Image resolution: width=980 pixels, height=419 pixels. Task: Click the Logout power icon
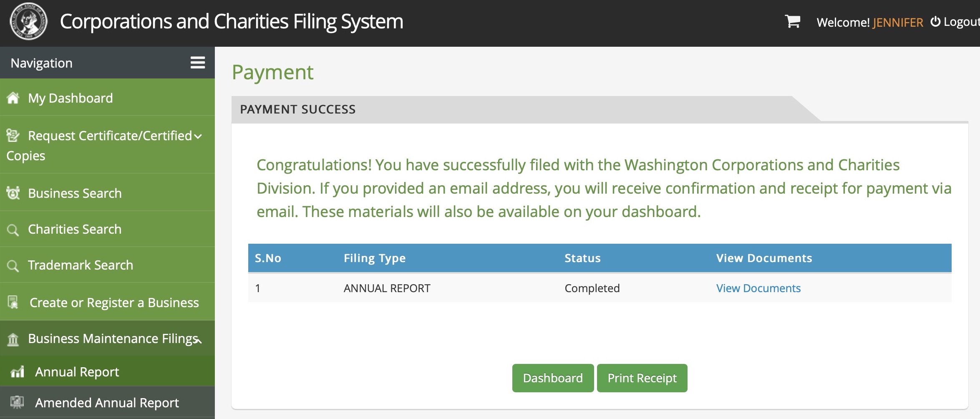935,21
